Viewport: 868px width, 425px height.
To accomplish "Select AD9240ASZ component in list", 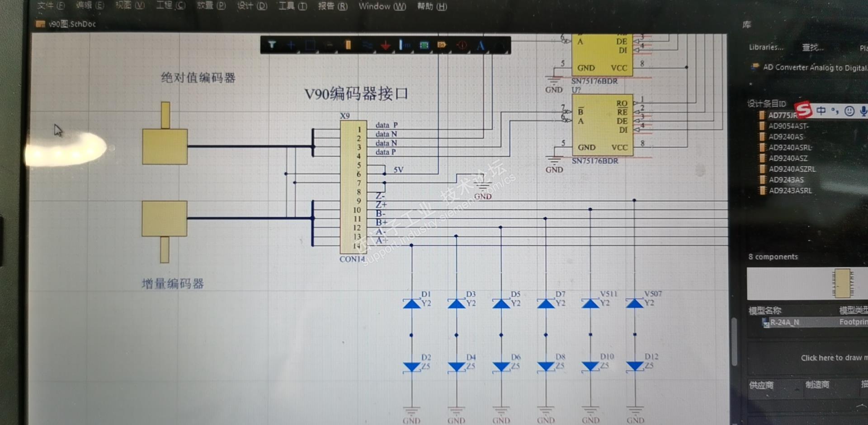I will [x=788, y=158].
